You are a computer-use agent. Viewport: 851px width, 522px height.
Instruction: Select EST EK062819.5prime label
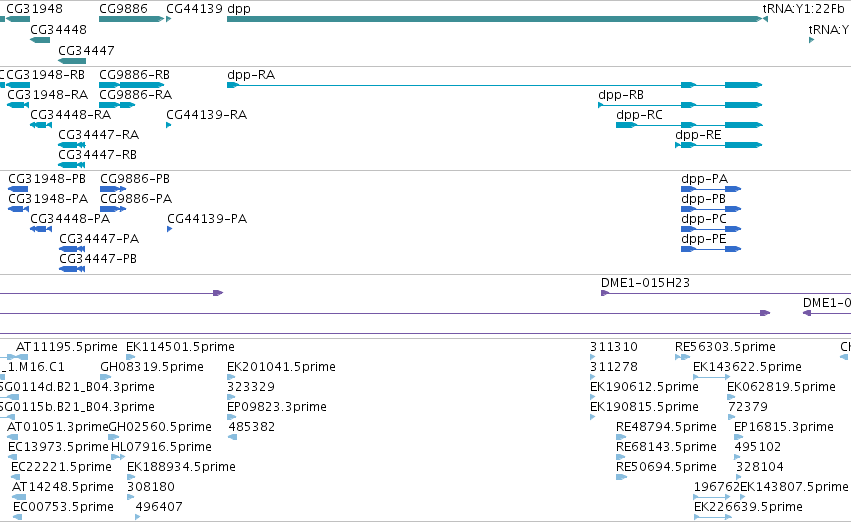click(782, 387)
